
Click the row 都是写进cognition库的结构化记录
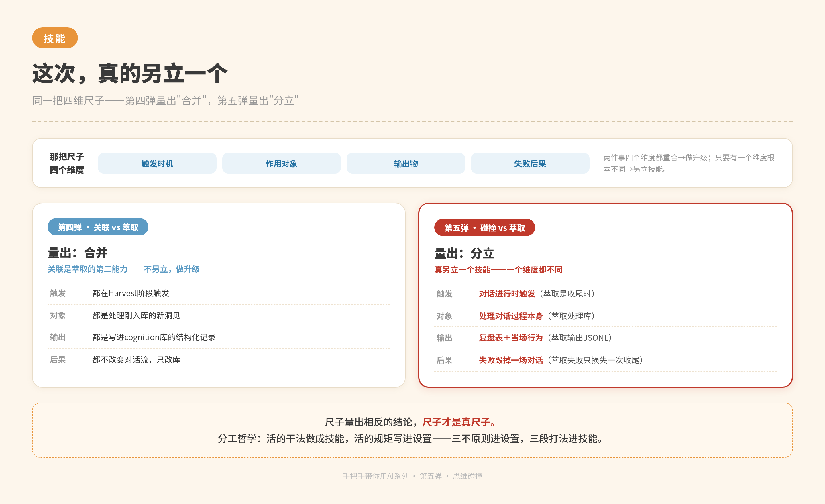click(x=219, y=337)
